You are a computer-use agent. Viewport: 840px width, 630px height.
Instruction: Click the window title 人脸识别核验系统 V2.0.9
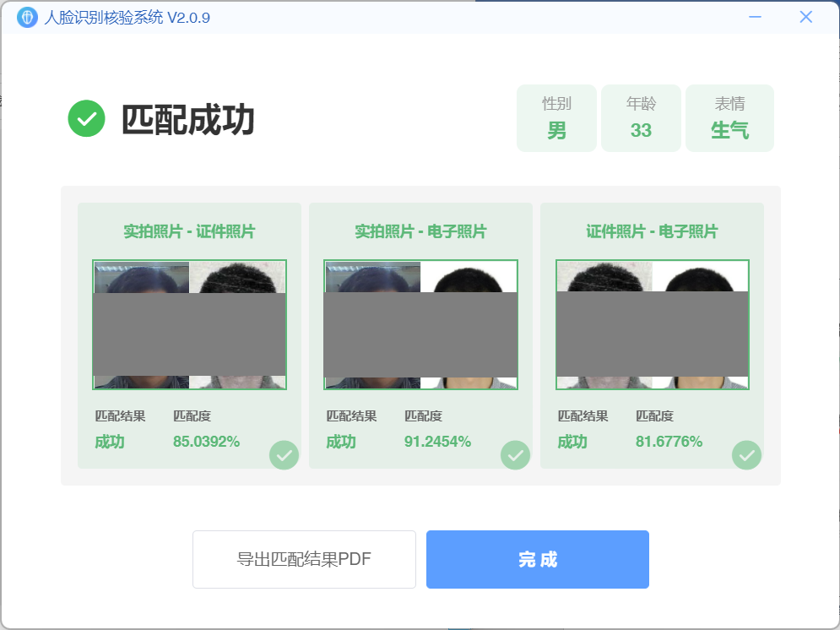(127, 18)
